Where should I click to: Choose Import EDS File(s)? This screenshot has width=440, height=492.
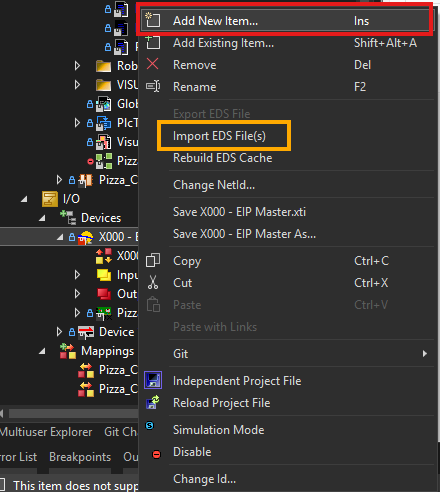point(219,136)
